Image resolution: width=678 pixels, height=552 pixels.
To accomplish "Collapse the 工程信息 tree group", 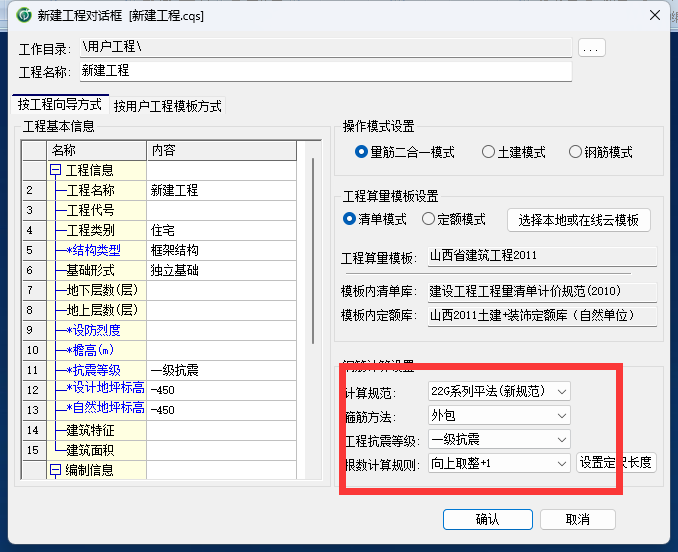I will pyautogui.click(x=56, y=170).
